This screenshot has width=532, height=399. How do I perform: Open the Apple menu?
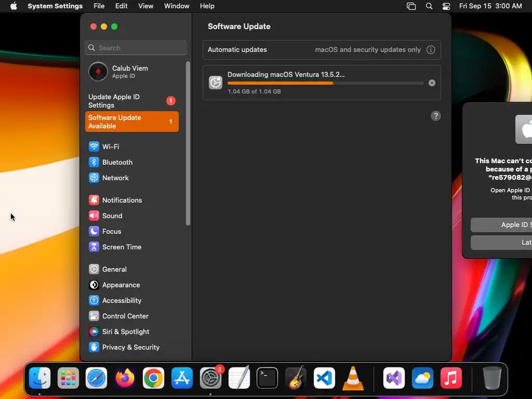(x=14, y=6)
